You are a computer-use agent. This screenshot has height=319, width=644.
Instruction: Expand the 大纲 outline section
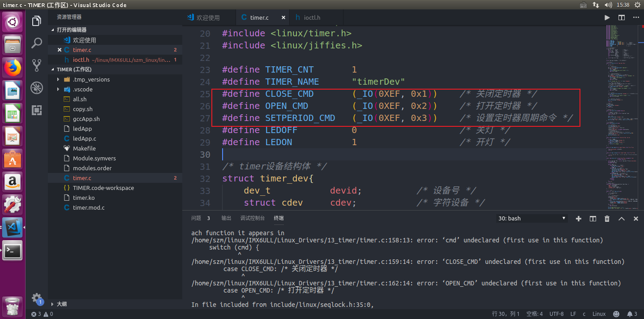point(115,304)
